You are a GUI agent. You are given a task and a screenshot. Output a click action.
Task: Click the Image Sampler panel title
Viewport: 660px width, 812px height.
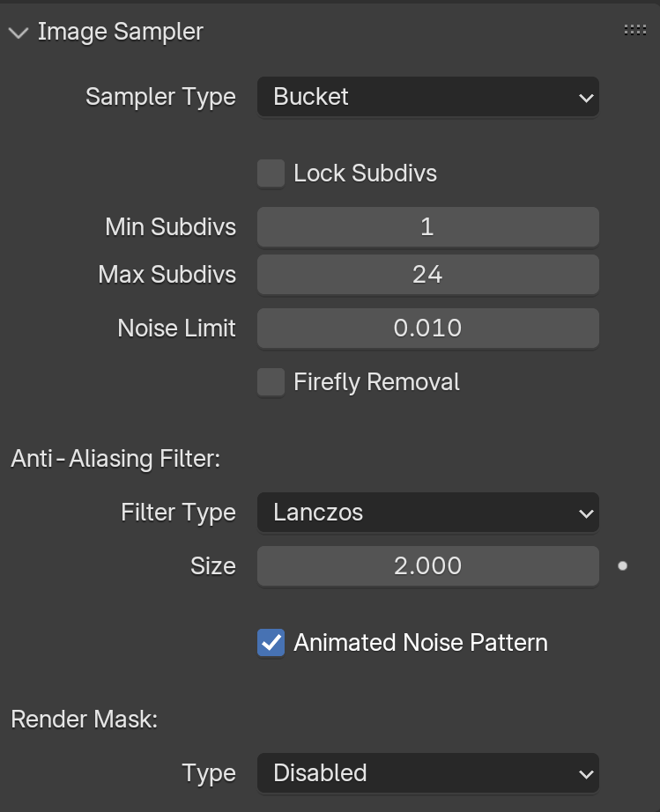(120, 32)
